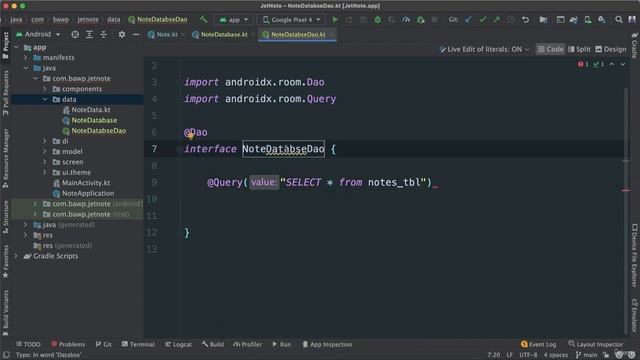Click the rollback undo arrow icon
Viewport: 640px width, 360px height.
525,19
